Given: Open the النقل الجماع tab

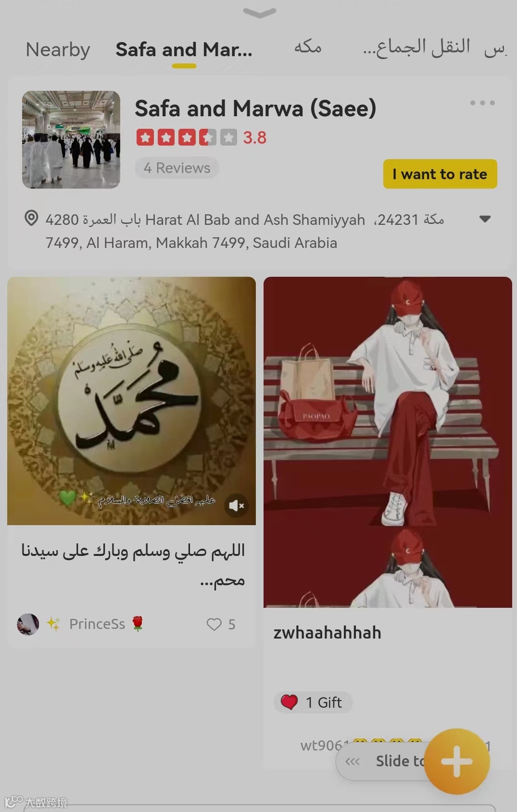Looking at the screenshot, I should coord(416,48).
